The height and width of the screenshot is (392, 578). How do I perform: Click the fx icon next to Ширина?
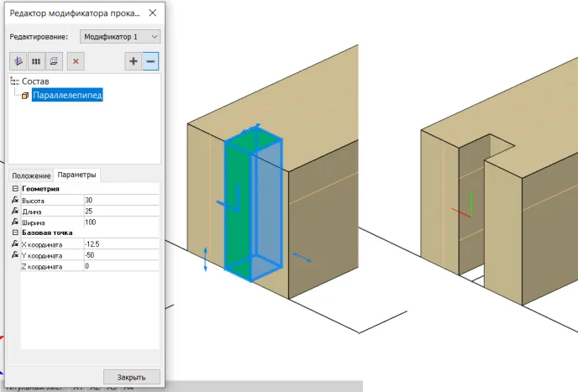pyautogui.click(x=15, y=222)
